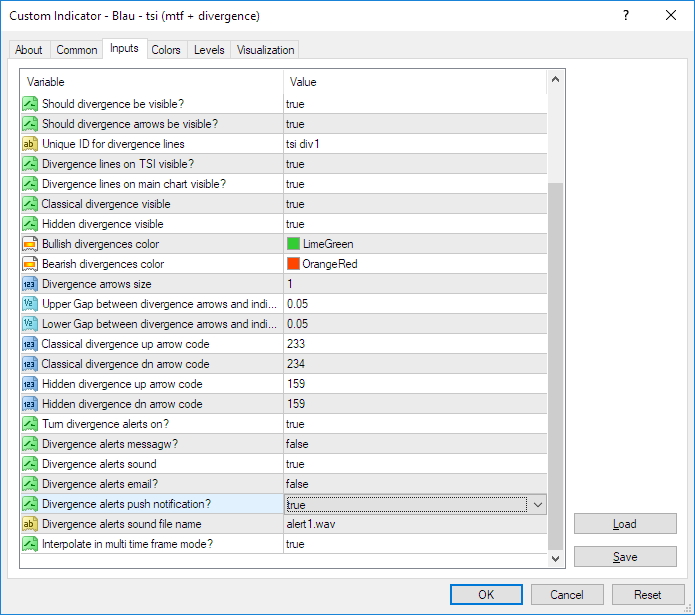
Task: Click the icon beside Divergence alerts sound file name
Action: click(x=30, y=524)
